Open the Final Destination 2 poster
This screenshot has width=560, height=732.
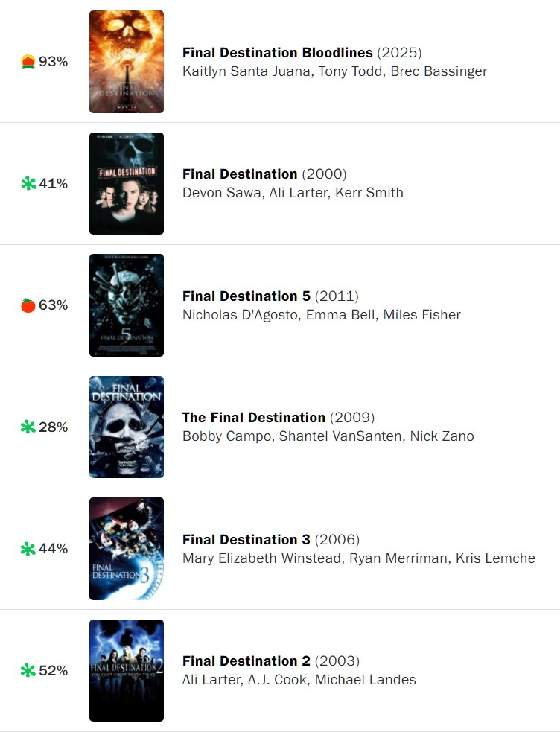[x=127, y=671]
